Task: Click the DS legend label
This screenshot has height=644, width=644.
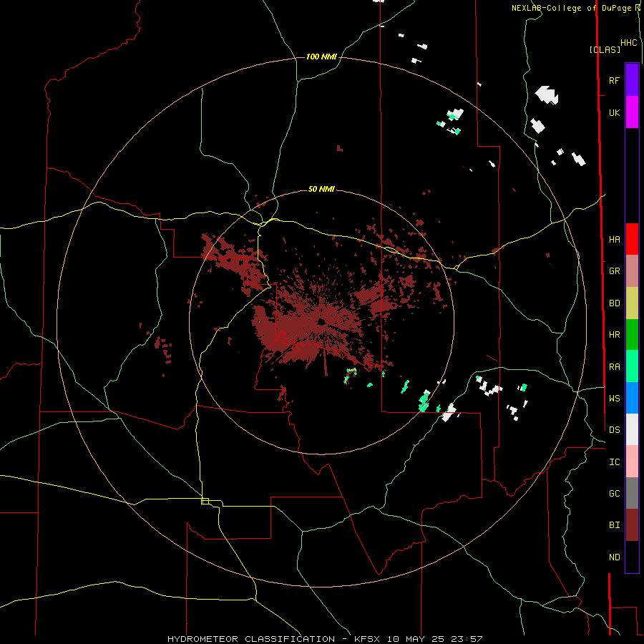Action: coord(614,429)
